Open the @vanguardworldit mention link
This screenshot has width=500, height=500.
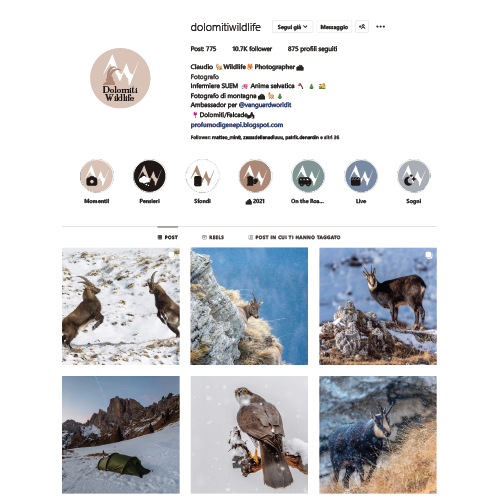coord(265,105)
